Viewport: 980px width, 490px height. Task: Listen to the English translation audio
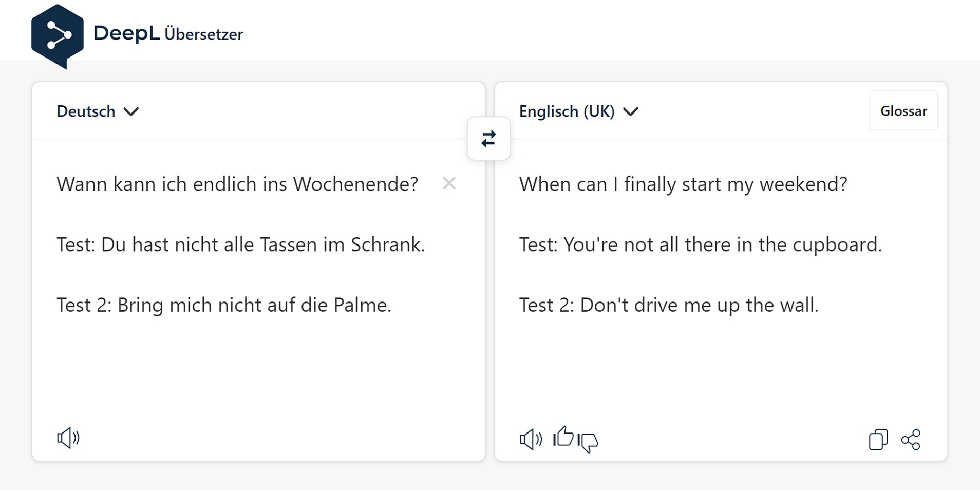click(x=531, y=439)
